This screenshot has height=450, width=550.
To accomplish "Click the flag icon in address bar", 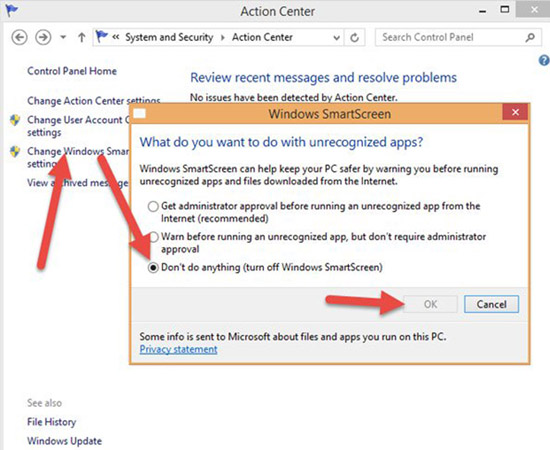I will [102, 36].
